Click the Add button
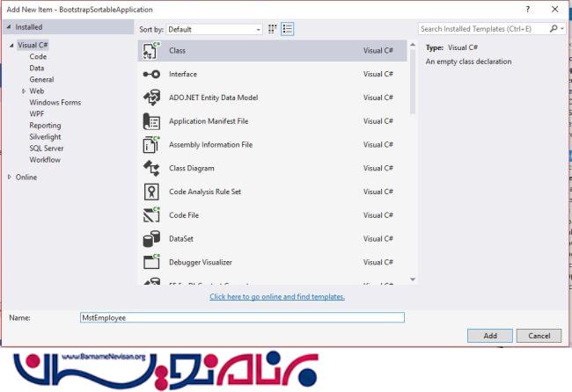Image resolution: width=572 pixels, height=392 pixels. [x=490, y=336]
